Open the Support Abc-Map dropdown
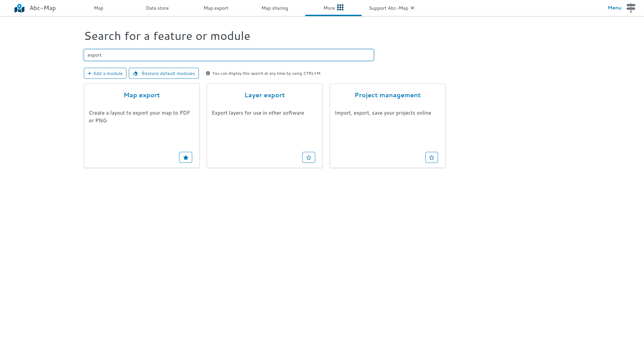 click(x=392, y=8)
